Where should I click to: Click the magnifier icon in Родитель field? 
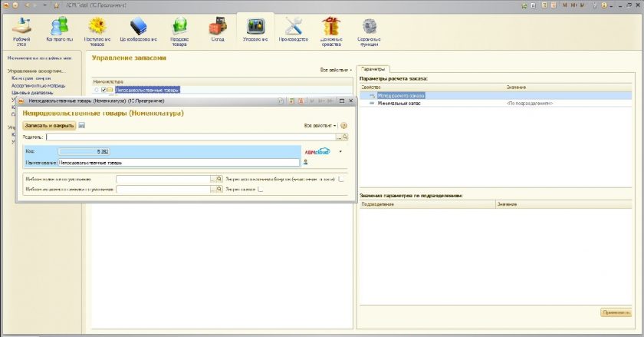tap(345, 137)
